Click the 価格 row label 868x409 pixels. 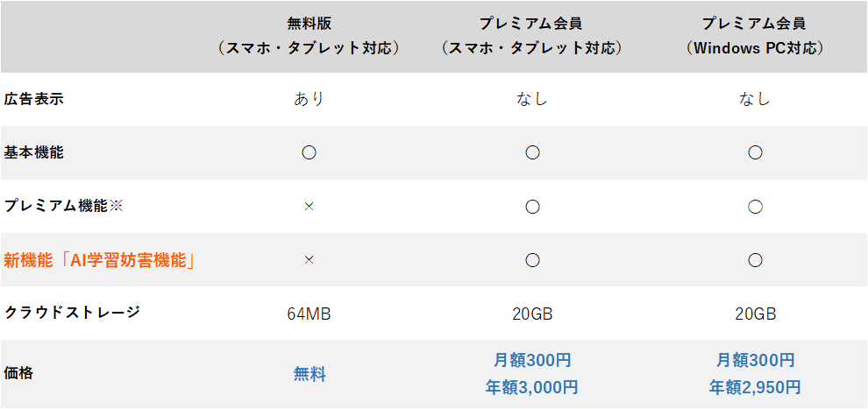tap(19, 373)
